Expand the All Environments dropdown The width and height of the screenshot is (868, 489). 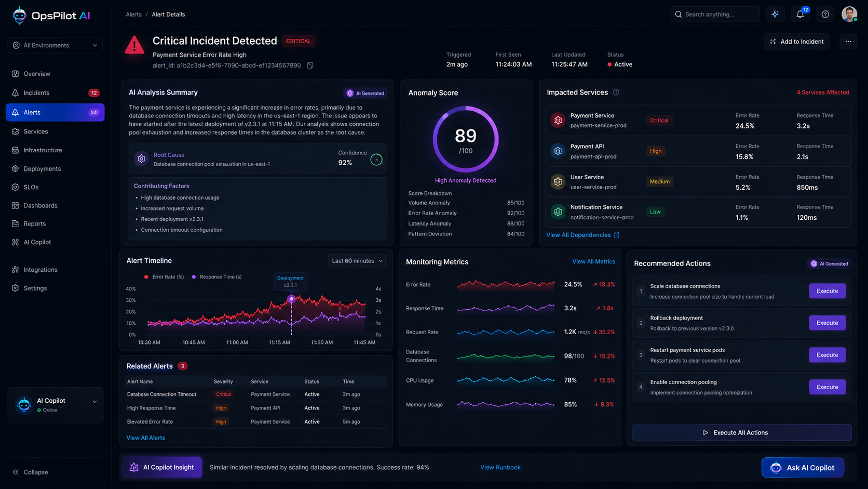tap(55, 45)
